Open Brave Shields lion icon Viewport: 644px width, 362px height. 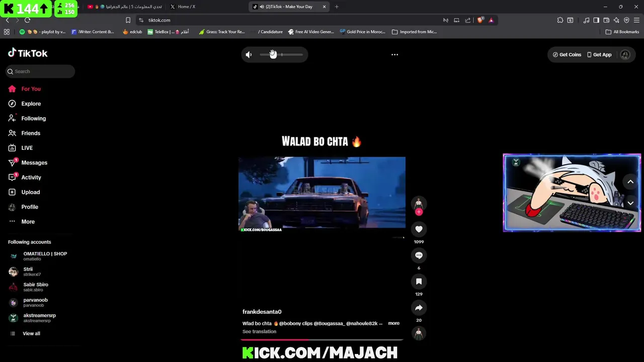[x=480, y=20]
